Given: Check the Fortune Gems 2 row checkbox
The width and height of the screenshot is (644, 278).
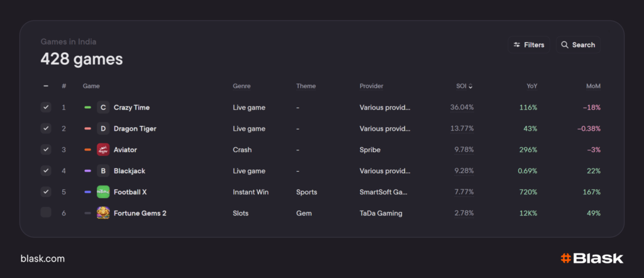Looking at the screenshot, I should (46, 213).
